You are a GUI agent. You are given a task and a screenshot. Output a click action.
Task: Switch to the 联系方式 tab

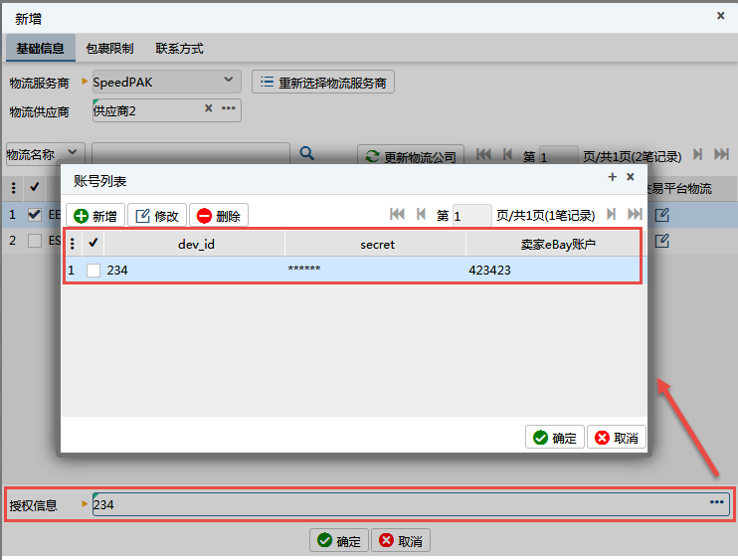coord(179,49)
